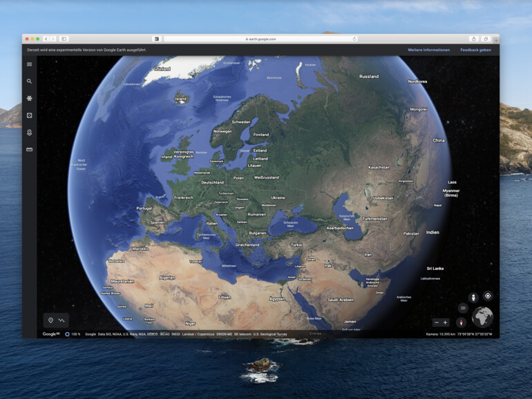Select the 'Russland' label on the globe

coord(369,76)
